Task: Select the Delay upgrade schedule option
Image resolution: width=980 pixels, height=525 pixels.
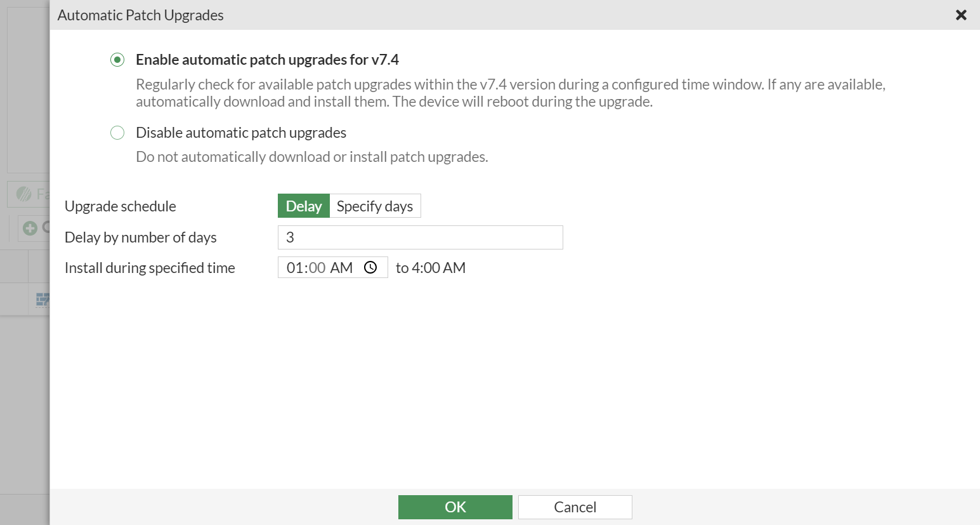Action: pyautogui.click(x=303, y=206)
